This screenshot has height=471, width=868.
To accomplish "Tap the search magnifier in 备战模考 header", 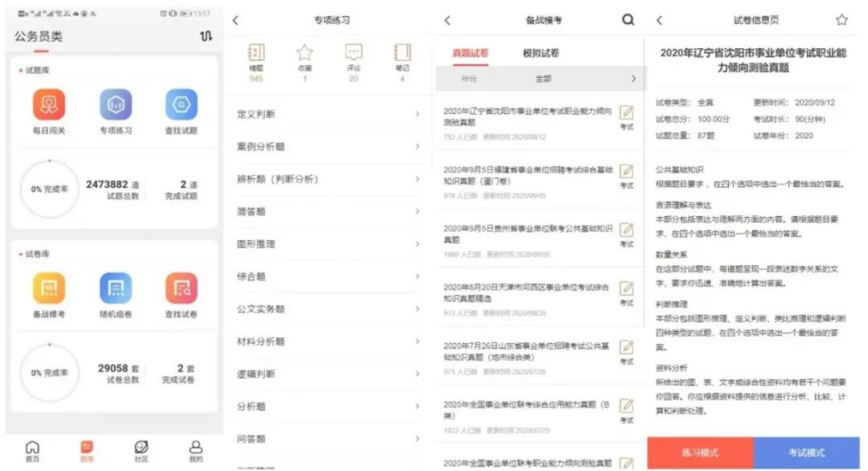I will (x=628, y=20).
